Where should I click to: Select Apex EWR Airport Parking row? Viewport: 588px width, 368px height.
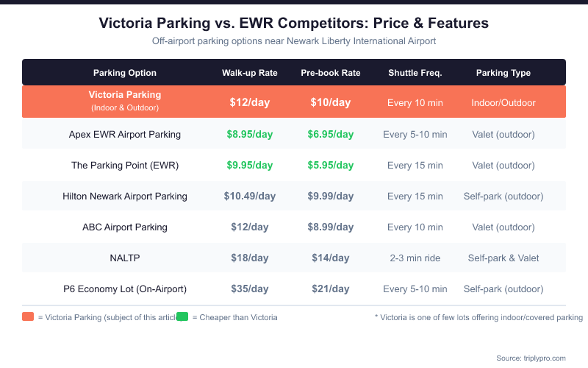pyautogui.click(x=124, y=135)
